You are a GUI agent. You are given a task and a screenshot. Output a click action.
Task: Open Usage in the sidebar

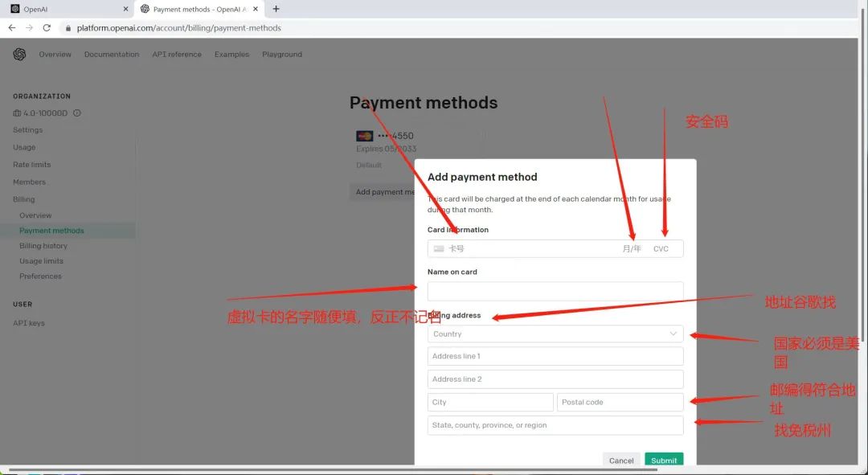[x=24, y=147]
